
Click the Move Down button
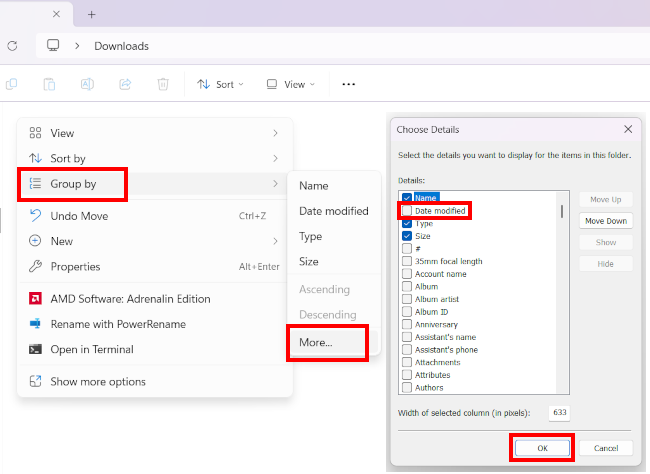[606, 221]
